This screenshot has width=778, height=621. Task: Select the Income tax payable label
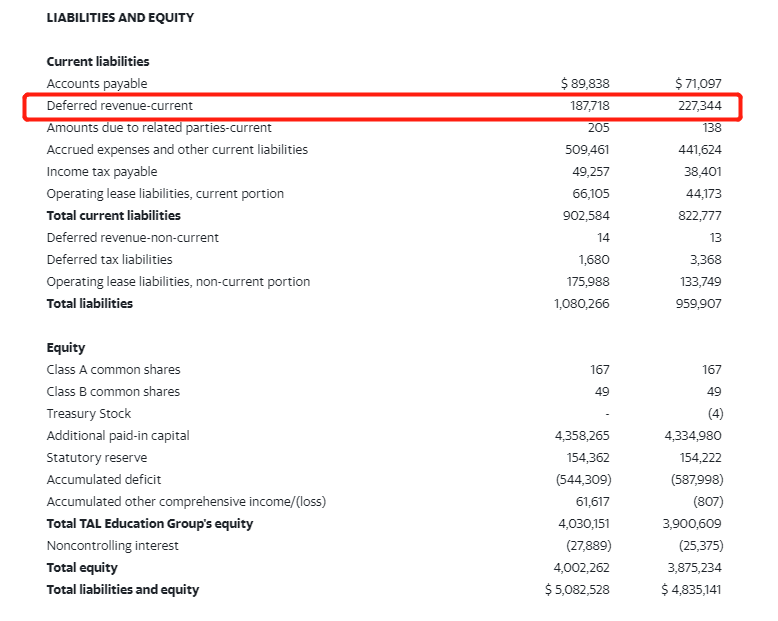pos(102,172)
